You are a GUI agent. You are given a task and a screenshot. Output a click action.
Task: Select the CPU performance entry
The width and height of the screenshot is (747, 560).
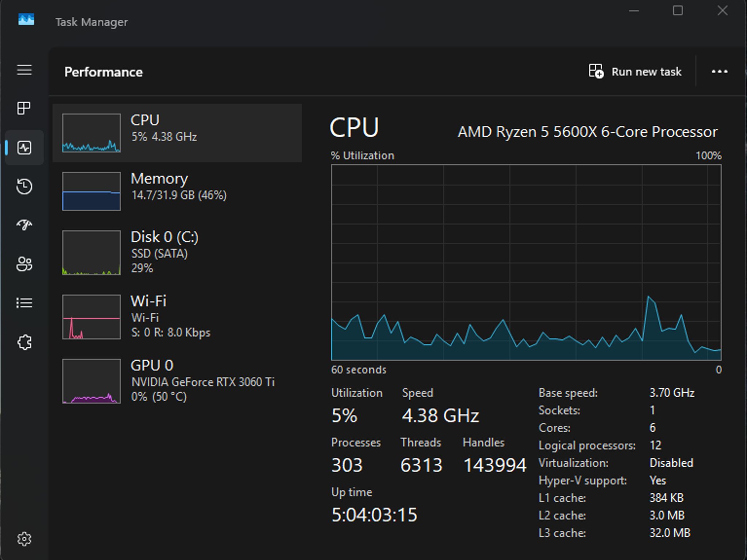pos(177,133)
